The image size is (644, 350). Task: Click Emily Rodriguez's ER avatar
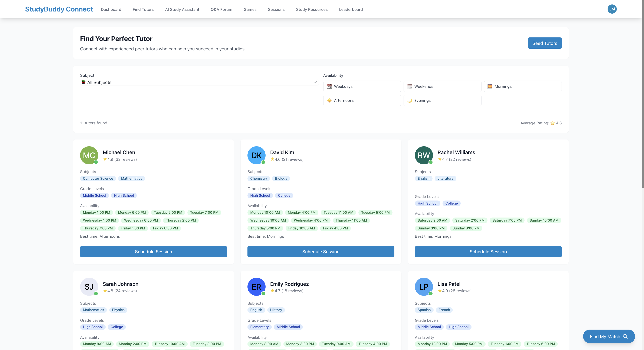pos(256,287)
